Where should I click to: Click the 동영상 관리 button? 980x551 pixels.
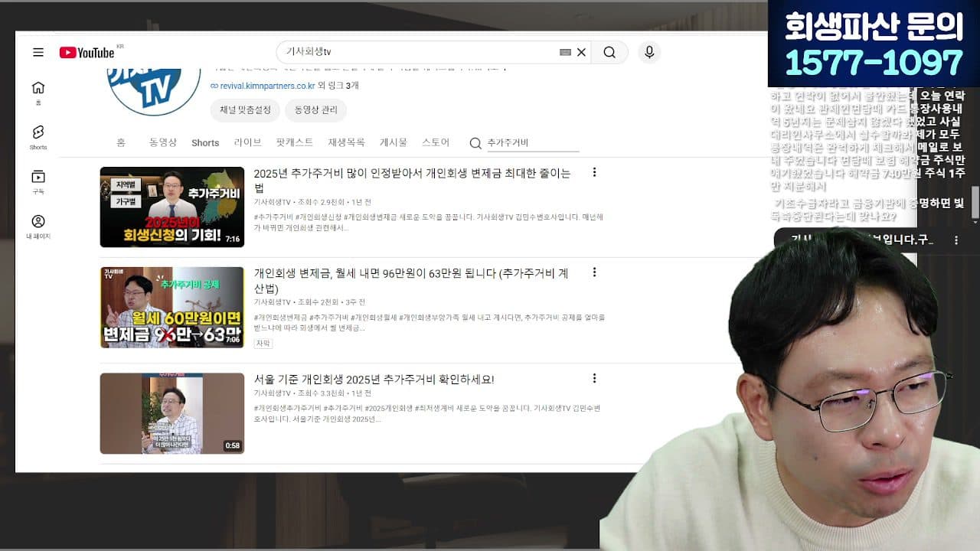point(316,110)
